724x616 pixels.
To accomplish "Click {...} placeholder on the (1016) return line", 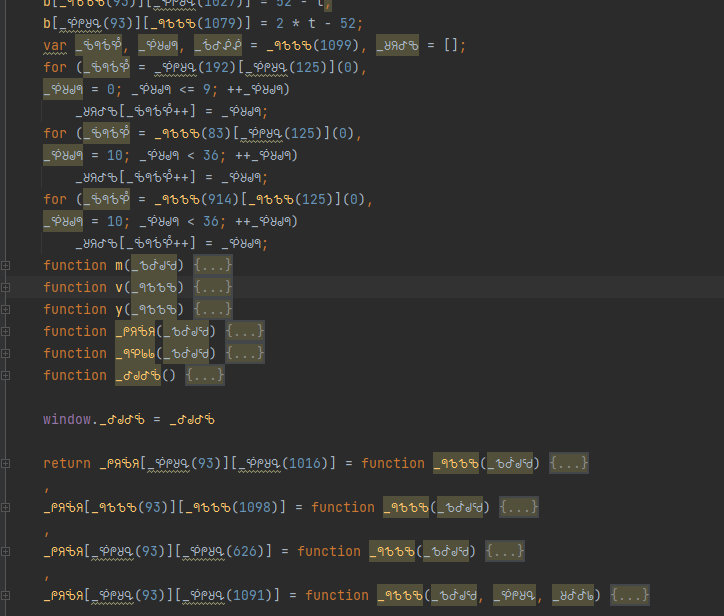I will 569,463.
